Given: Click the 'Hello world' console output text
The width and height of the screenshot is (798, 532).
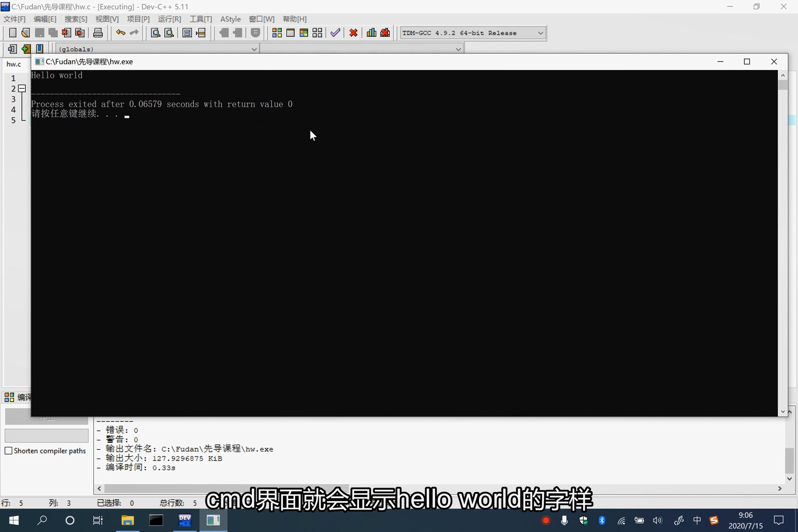Looking at the screenshot, I should [x=57, y=75].
